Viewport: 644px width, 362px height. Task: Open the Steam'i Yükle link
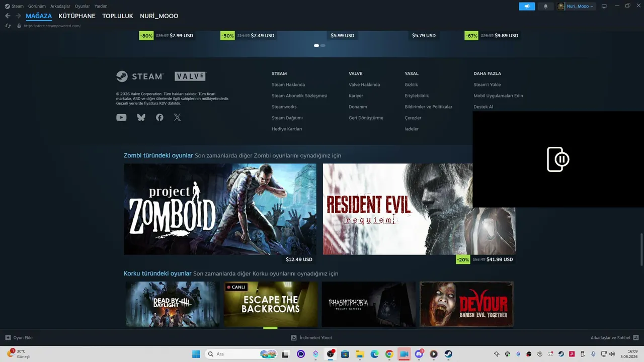pos(487,84)
